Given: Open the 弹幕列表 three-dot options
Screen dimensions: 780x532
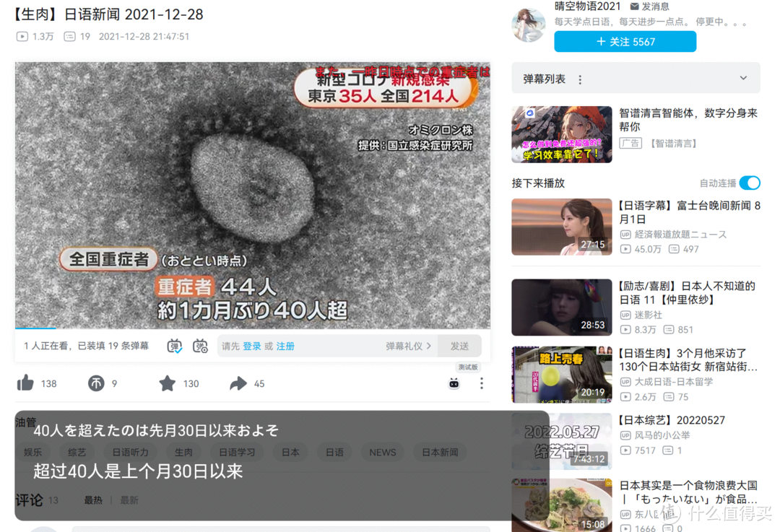Looking at the screenshot, I should tap(580, 79).
